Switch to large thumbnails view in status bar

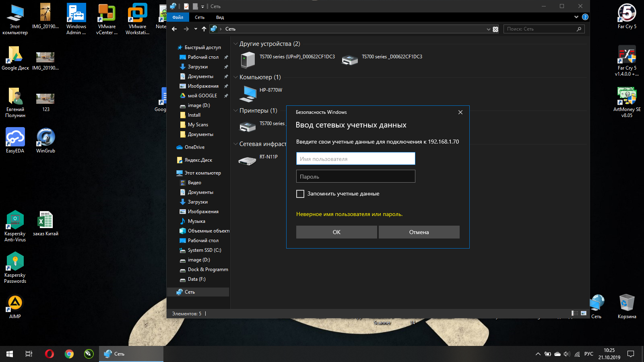584,313
